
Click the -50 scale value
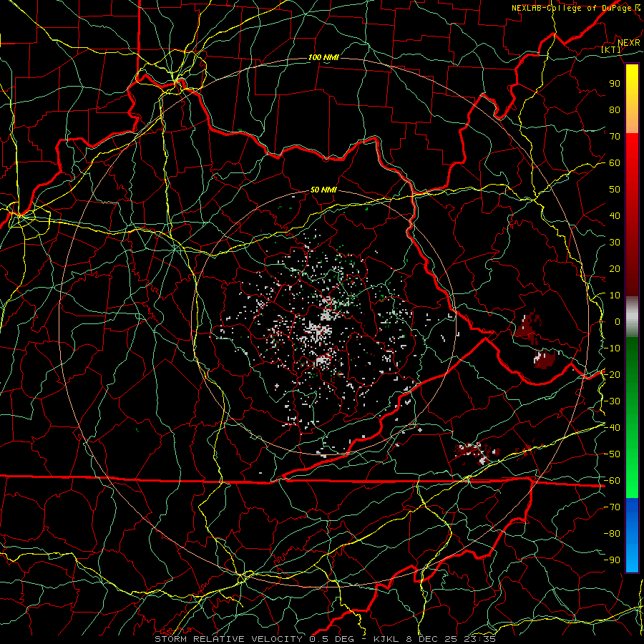coord(612,454)
